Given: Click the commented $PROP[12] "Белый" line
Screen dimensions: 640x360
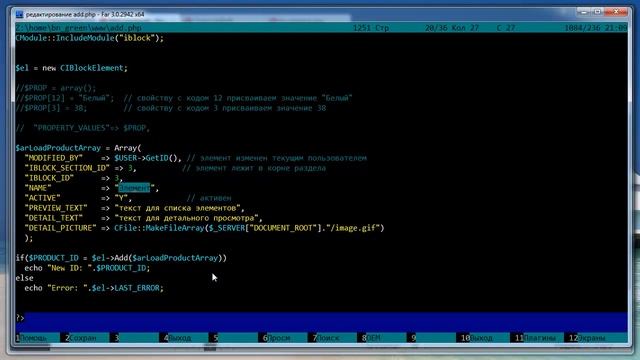Looking at the screenshot, I should click(x=184, y=98).
